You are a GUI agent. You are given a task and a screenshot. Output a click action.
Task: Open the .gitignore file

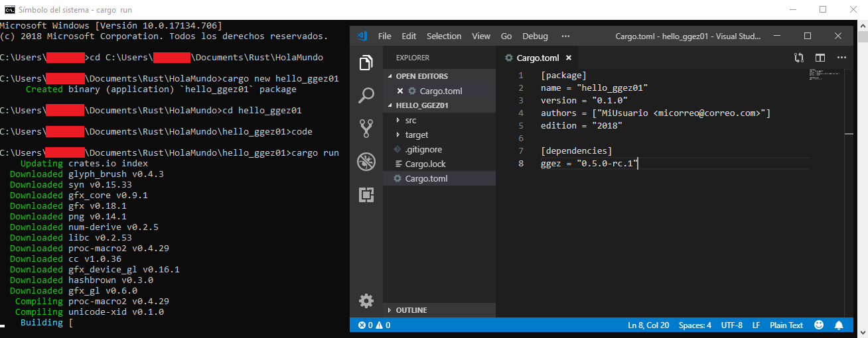click(x=423, y=149)
